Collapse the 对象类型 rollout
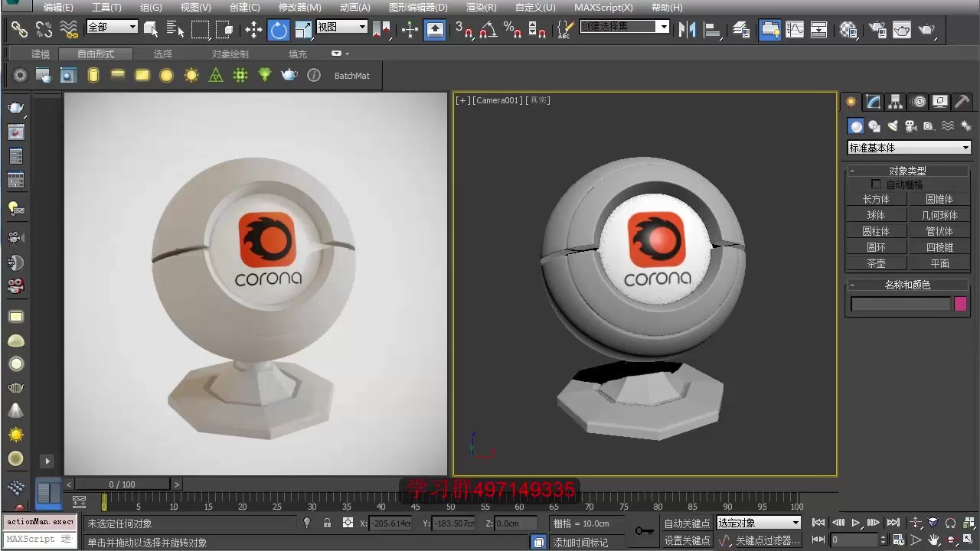Viewport: 980px width, 551px height. coord(908,171)
